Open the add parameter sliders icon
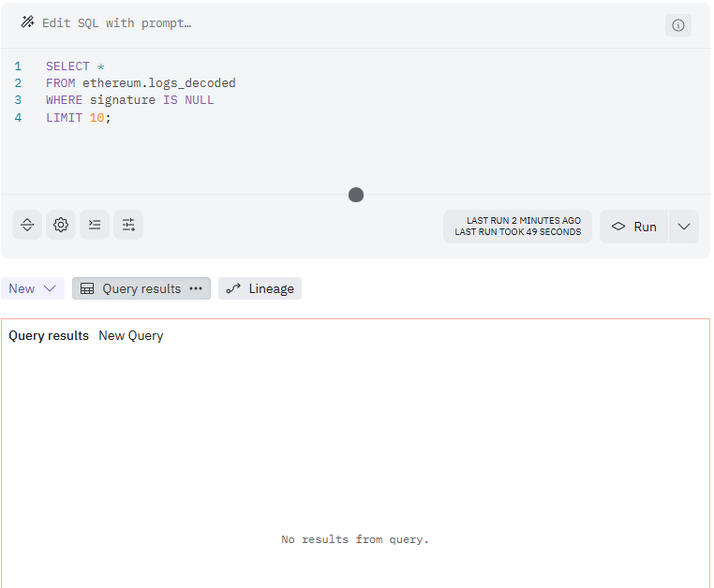This screenshot has width=714, height=588. coord(128,225)
